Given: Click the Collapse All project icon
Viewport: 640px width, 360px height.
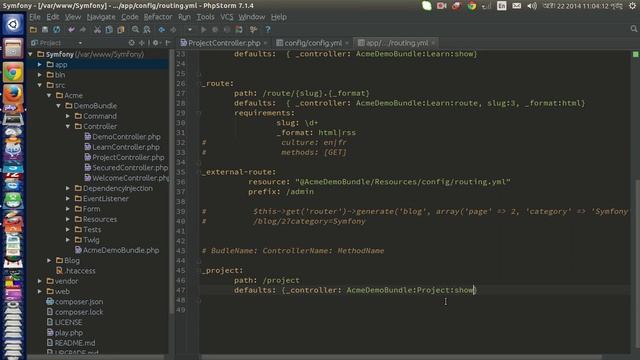Looking at the screenshot, I should (x=142, y=42).
